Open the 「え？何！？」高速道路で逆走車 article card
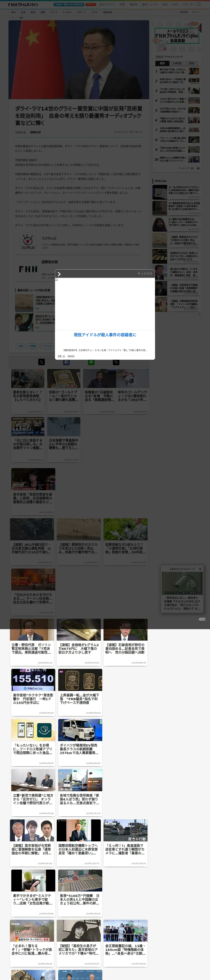The height and width of the screenshot is (980, 210). click(x=125, y=843)
